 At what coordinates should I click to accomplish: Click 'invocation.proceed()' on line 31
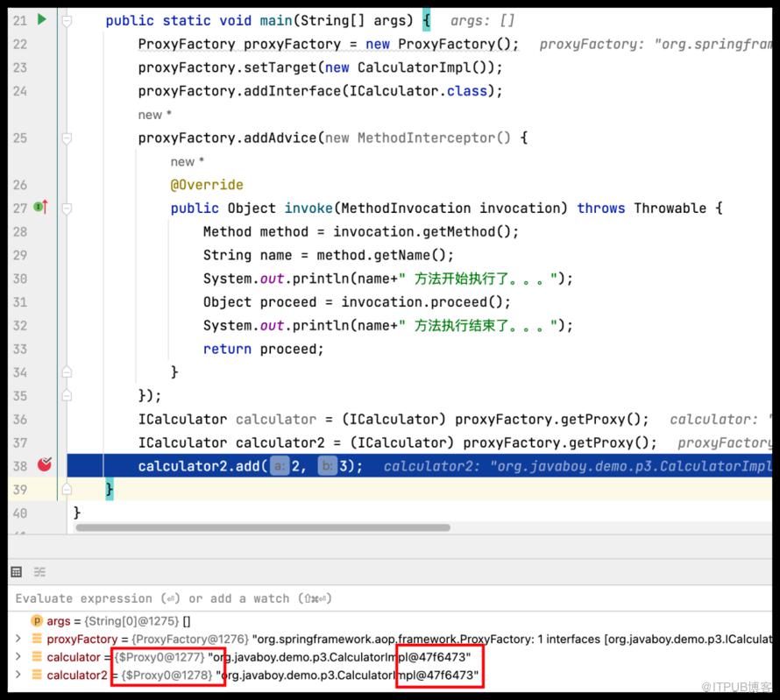pos(422,302)
